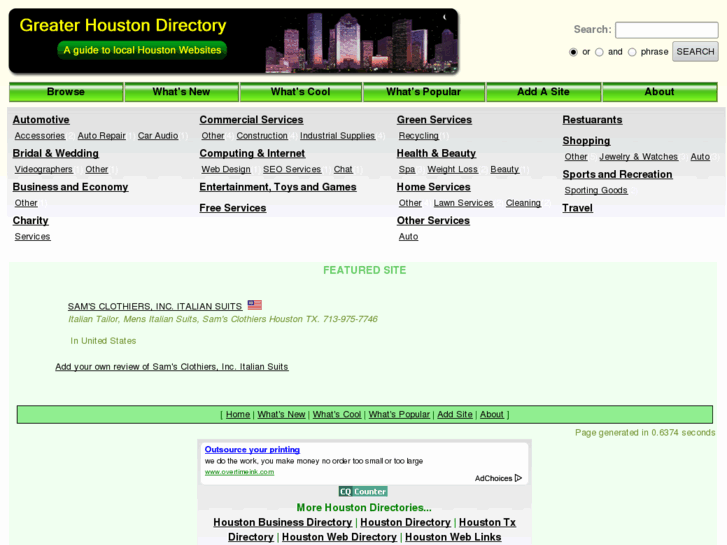Open the Construction subcategory

pos(262,135)
